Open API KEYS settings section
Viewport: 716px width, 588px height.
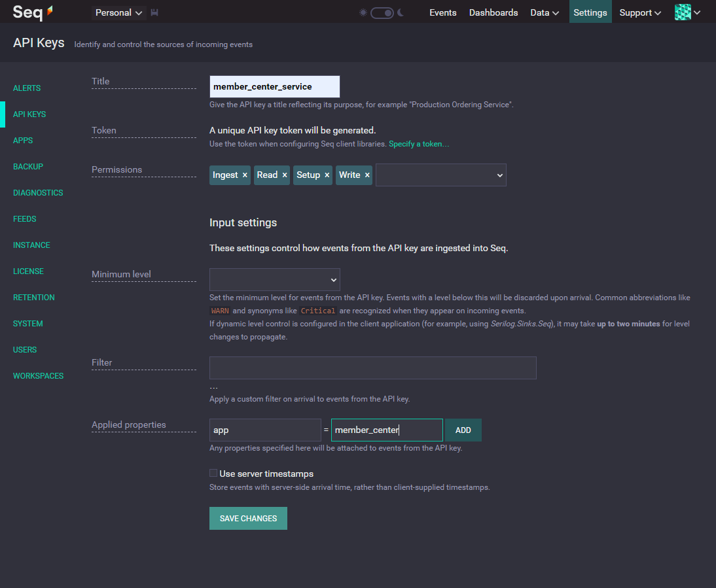29,114
